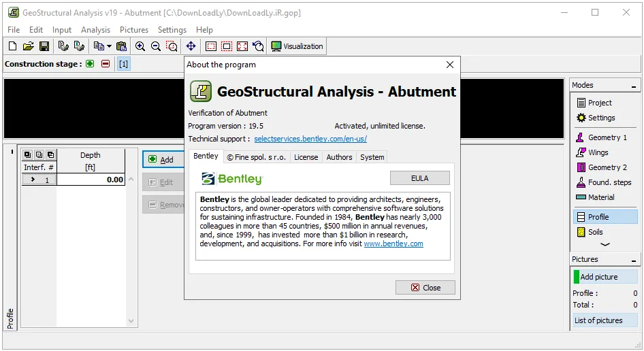This screenshot has width=644, height=351.
Task: Open the Help menu
Action: (204, 29)
